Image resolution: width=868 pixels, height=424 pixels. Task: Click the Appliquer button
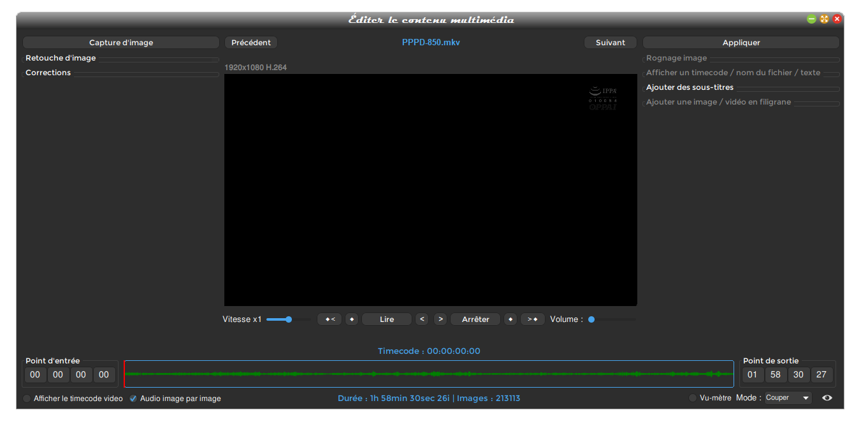point(741,43)
